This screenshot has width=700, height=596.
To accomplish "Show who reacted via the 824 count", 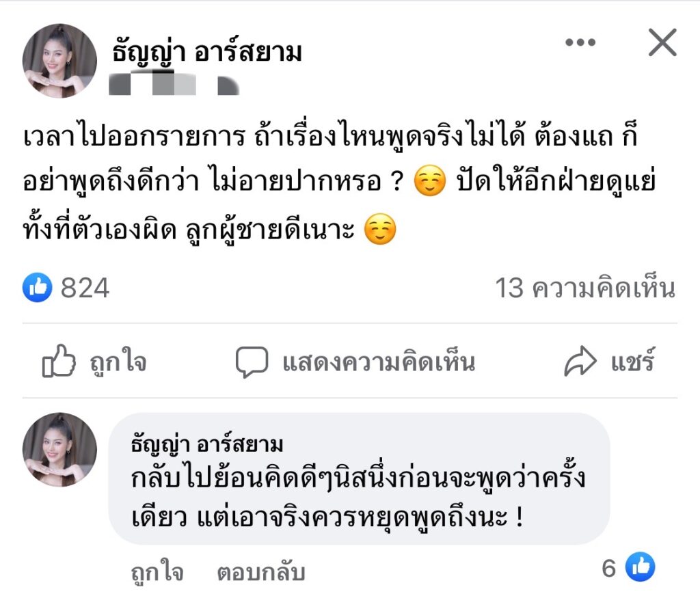I will pos(85,288).
